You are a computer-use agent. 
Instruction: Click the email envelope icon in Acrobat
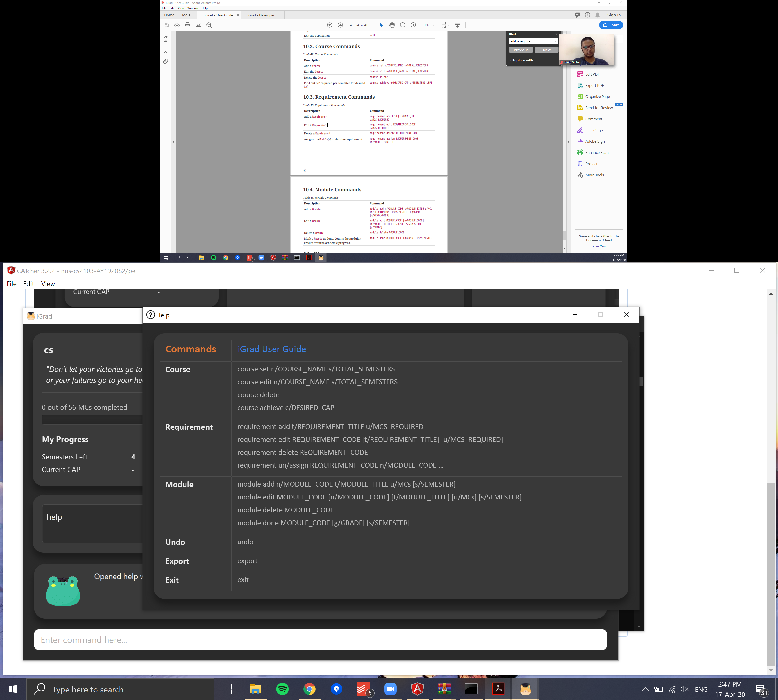198,25
